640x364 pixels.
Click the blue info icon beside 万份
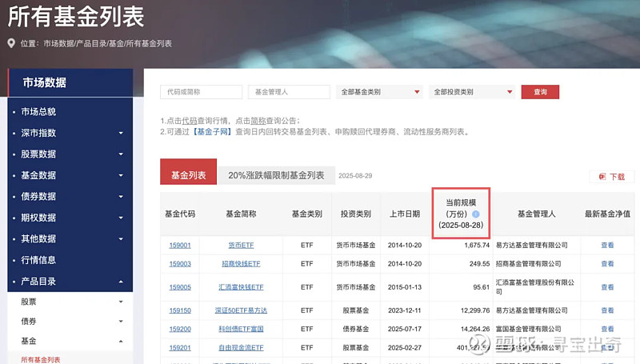475,214
